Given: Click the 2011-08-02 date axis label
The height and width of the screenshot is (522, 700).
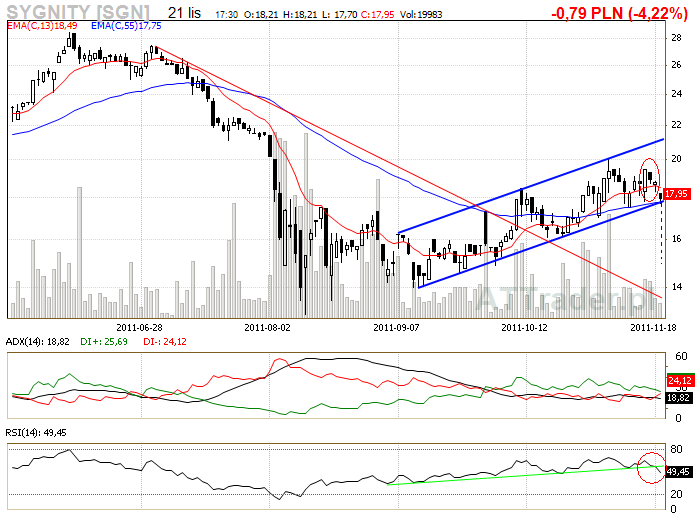Looking at the screenshot, I should click(267, 327).
